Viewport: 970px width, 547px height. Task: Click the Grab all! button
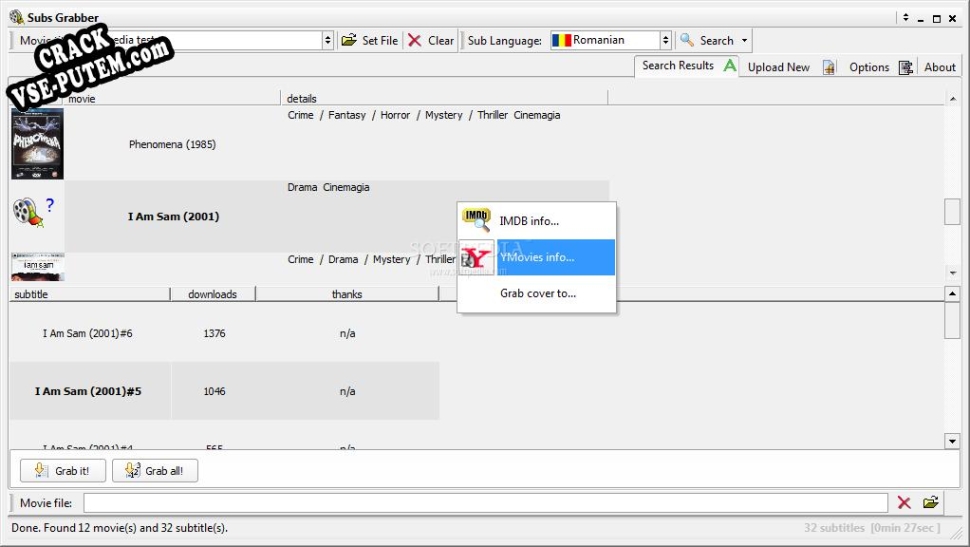pos(155,470)
